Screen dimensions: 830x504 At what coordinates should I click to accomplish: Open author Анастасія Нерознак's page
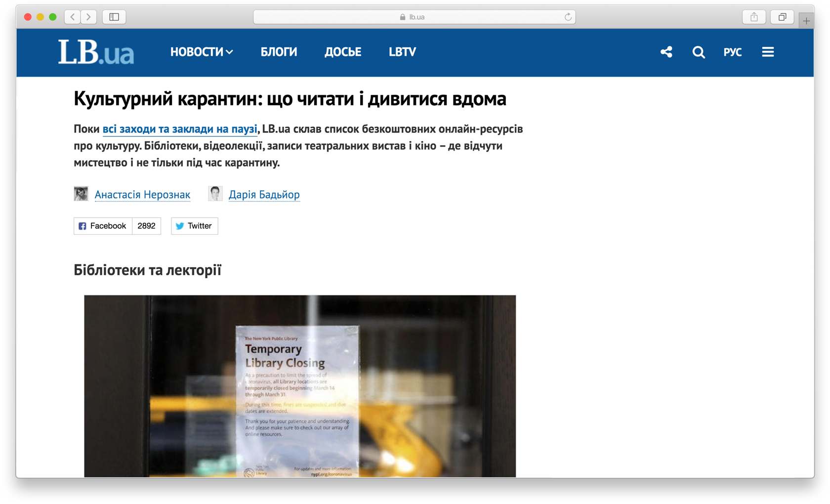pyautogui.click(x=142, y=195)
